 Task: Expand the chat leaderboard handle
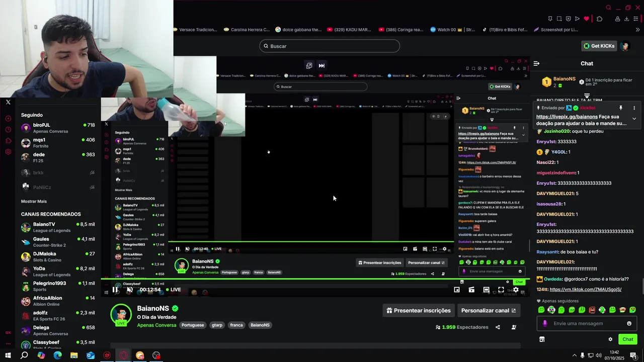click(x=587, y=96)
